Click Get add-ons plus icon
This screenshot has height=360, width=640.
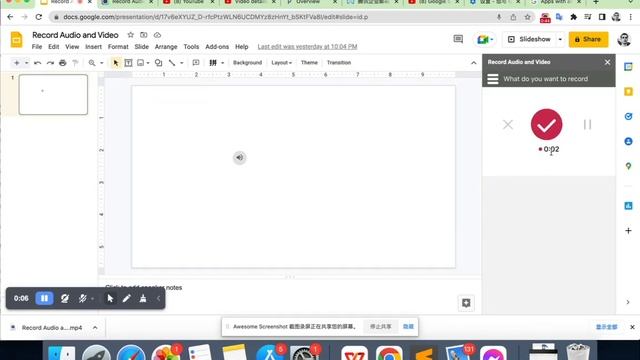pyautogui.click(x=629, y=231)
